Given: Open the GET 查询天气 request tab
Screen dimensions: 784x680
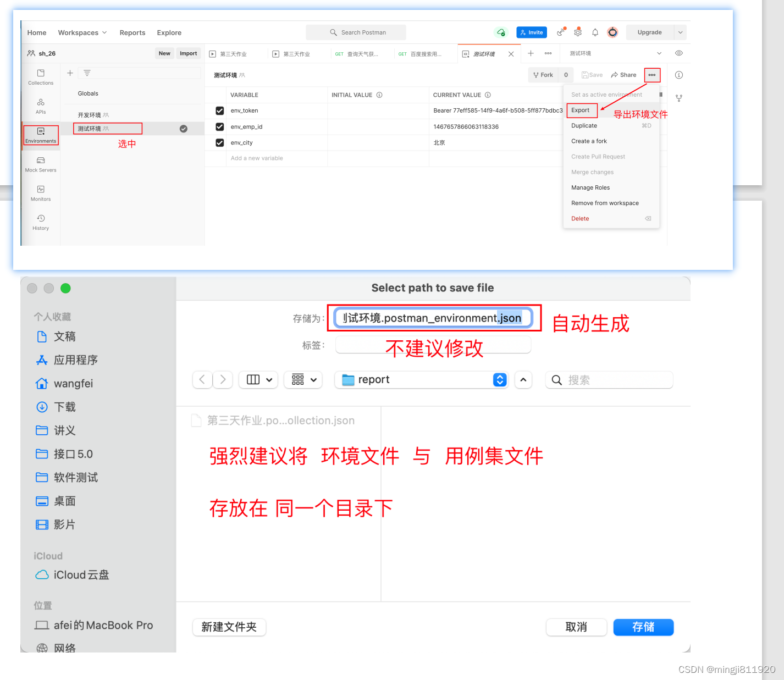Looking at the screenshot, I should (362, 54).
